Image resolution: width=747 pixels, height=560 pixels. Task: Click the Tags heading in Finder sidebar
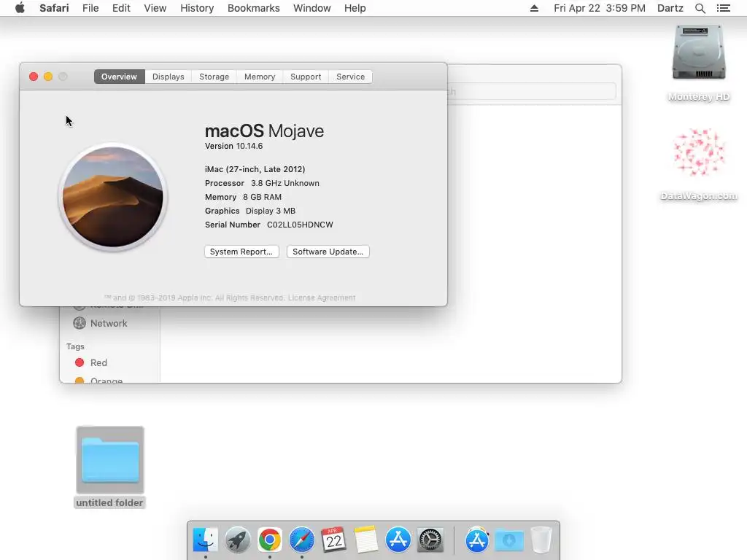(x=75, y=346)
